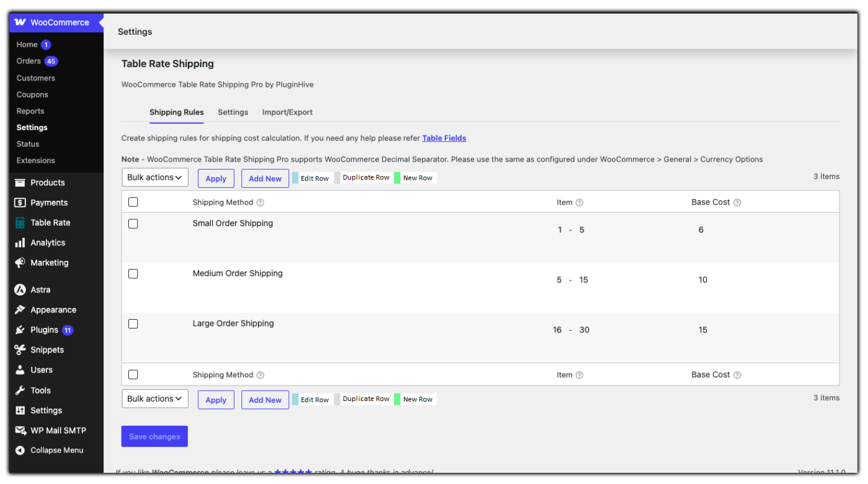Click the base cost value 10
The image size is (868, 484).
(x=703, y=280)
